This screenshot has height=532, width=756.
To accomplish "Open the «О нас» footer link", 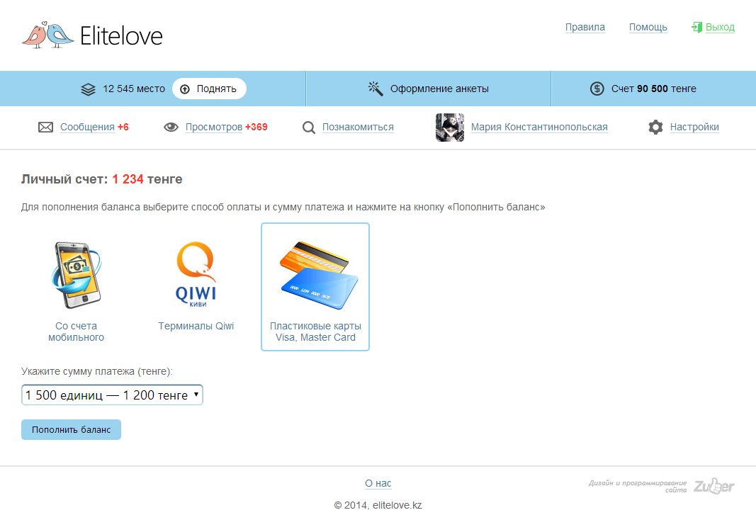I will pos(378,483).
